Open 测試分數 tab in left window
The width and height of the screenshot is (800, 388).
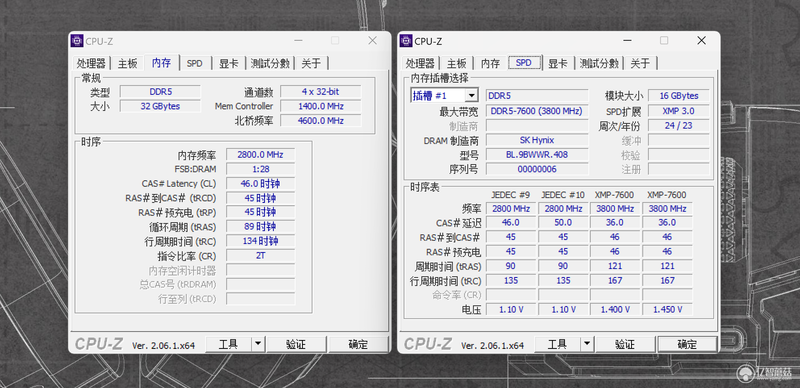(270, 63)
